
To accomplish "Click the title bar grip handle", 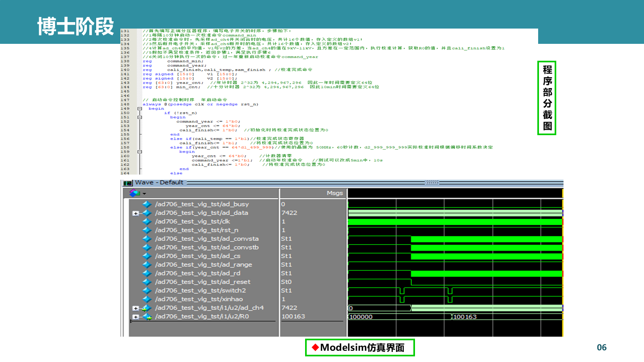I will (432, 183).
